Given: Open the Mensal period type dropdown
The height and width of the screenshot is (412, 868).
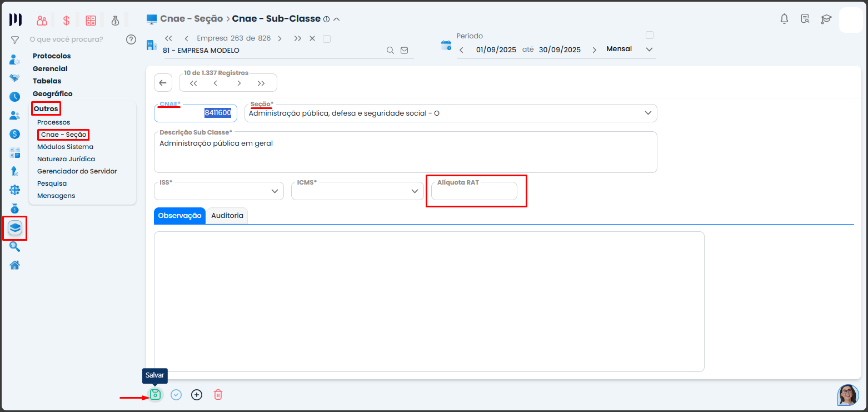Looking at the screenshot, I should pyautogui.click(x=630, y=49).
